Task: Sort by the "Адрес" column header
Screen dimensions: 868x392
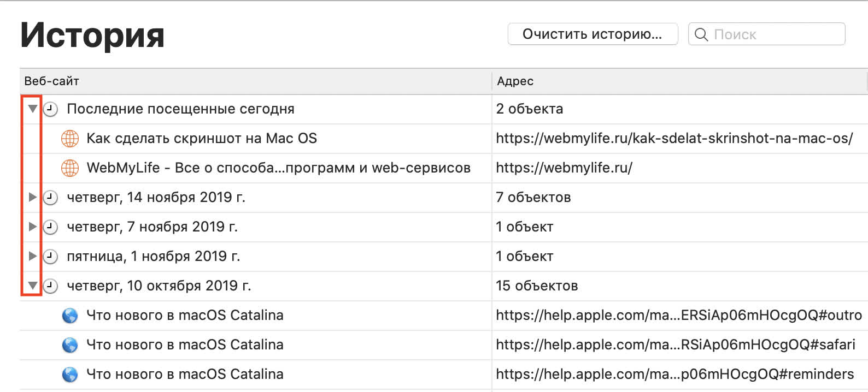Action: pos(515,81)
